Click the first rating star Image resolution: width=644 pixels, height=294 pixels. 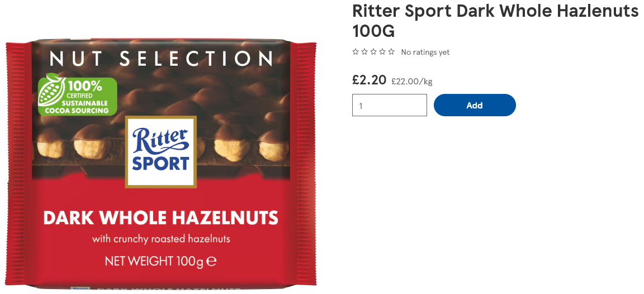(x=356, y=52)
